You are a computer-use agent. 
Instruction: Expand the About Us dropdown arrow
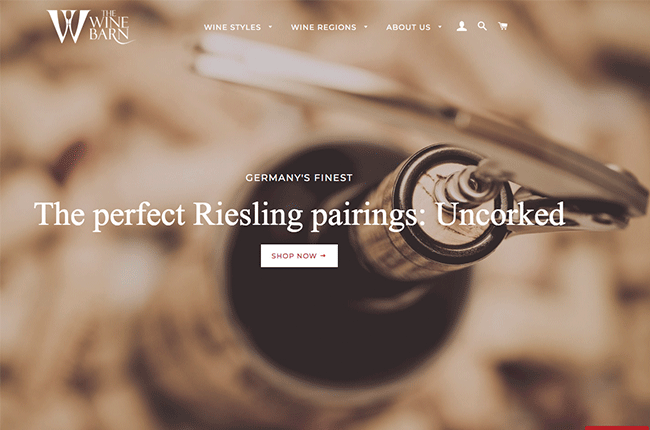click(x=440, y=27)
